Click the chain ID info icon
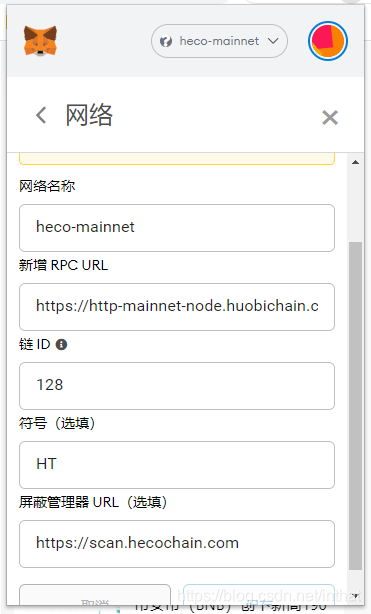 [x=62, y=345]
